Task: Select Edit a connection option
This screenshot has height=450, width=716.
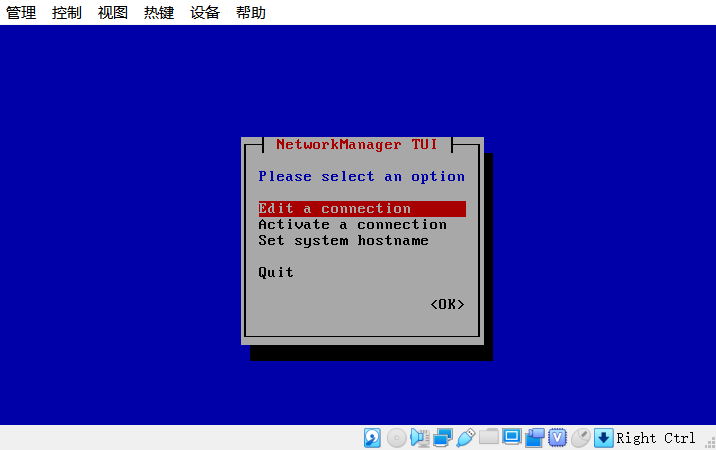Action: (362, 208)
